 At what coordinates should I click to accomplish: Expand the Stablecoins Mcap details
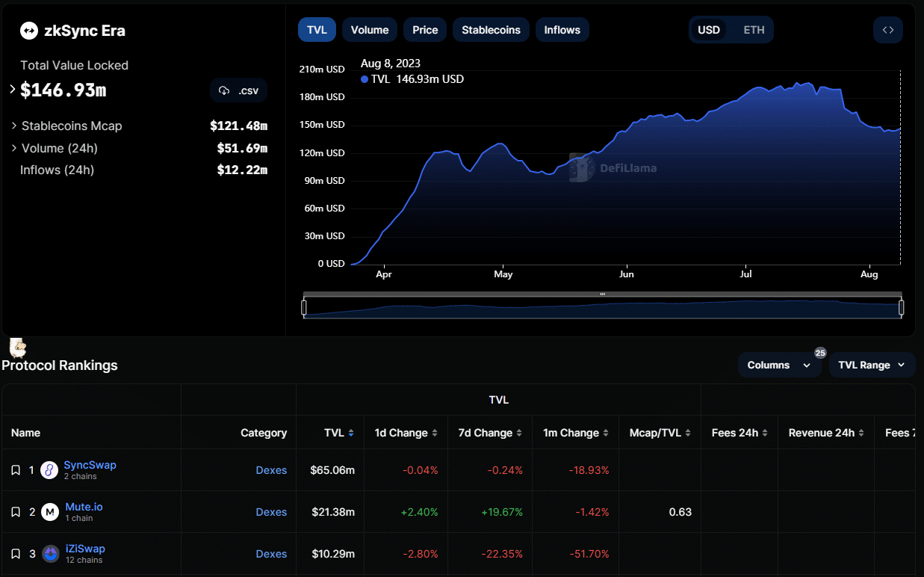click(x=14, y=126)
